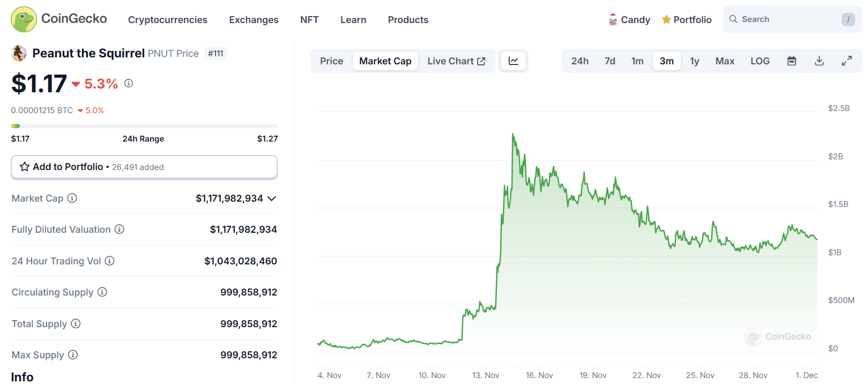Click the 26,491 added text
Screen dimensions: 868x384
tap(138, 167)
